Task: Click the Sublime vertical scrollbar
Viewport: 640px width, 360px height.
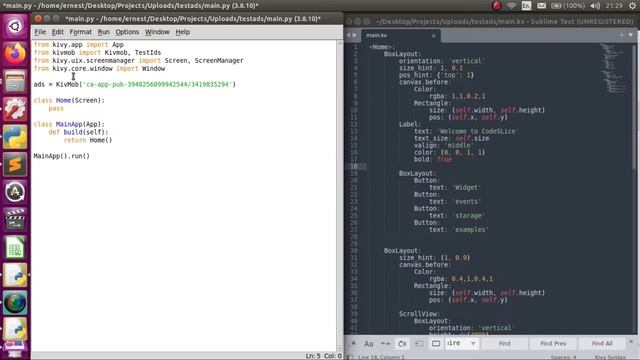Action: (x=634, y=106)
